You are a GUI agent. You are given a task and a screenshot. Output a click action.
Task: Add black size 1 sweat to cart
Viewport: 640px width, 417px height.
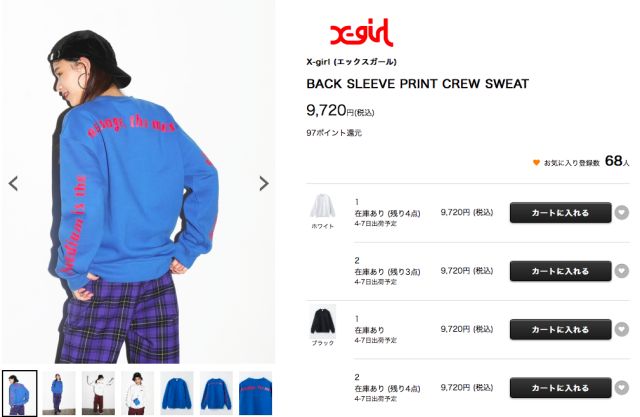pyautogui.click(x=560, y=329)
